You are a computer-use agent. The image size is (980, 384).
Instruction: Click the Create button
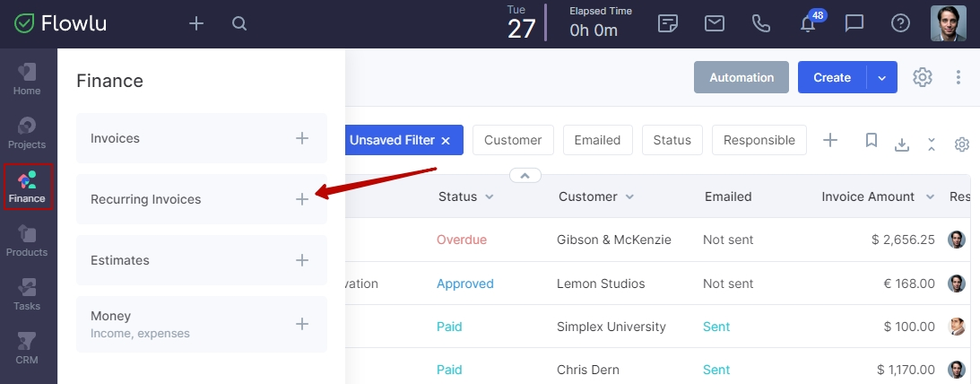pos(832,77)
